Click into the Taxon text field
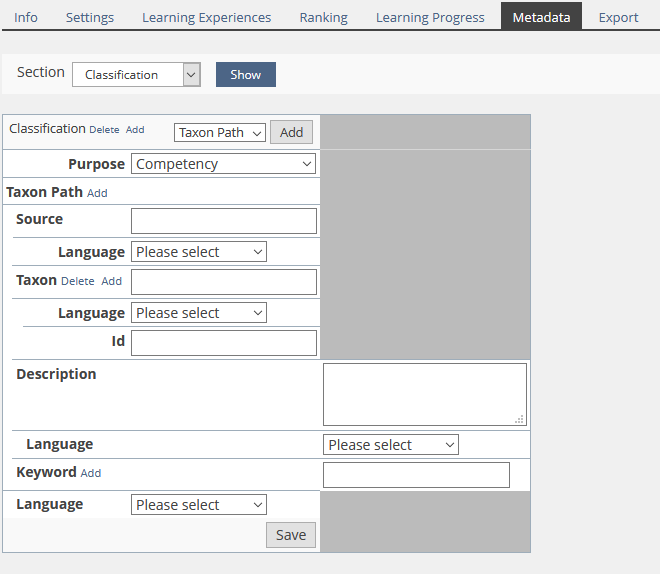Screen dimensions: 660x574 coord(224,282)
